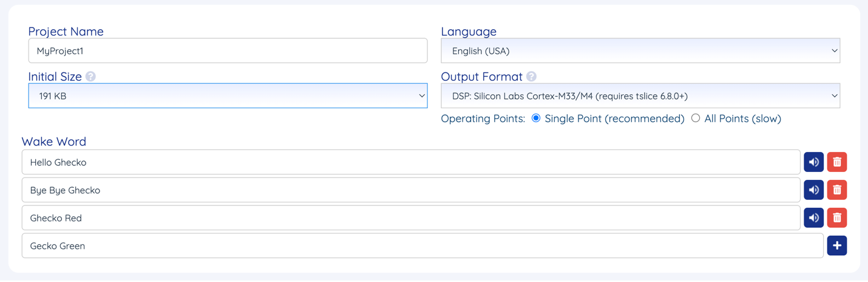Viewport: 868px width, 282px height.
Task: Select All Points (slow) option
Action: pos(696,119)
